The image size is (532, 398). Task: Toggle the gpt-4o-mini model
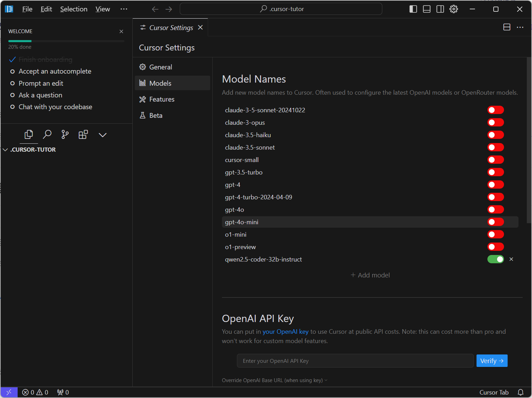pos(496,222)
